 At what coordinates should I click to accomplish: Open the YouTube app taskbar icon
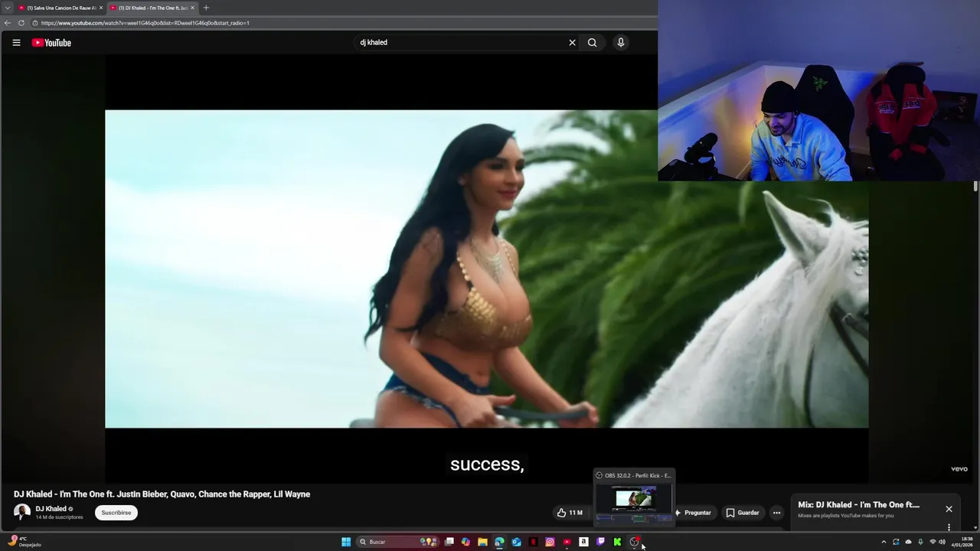567,542
